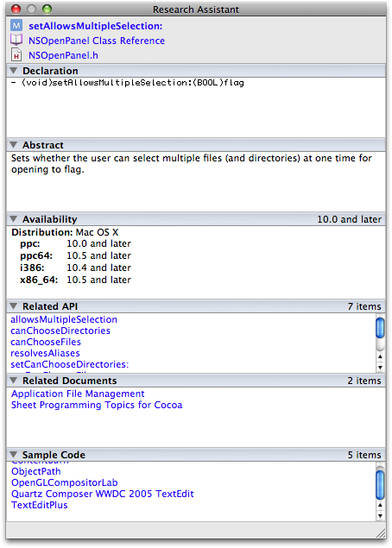Click the ppc64 availability row
Screen dimensions: 392x548
tap(75, 255)
